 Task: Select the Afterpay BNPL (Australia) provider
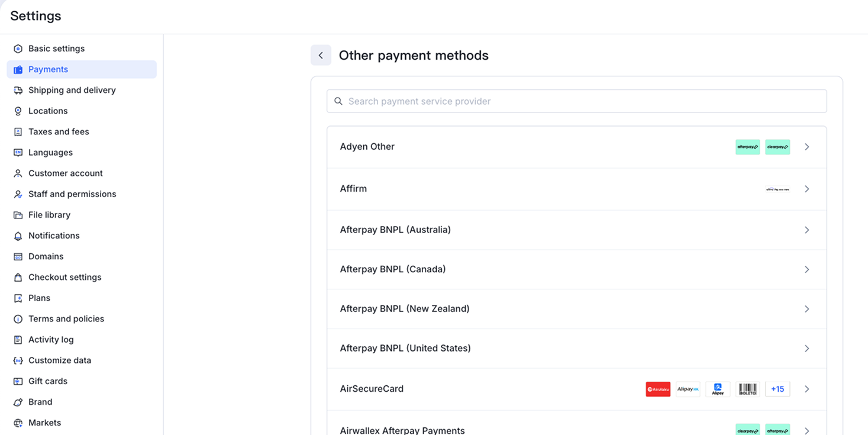pos(395,230)
